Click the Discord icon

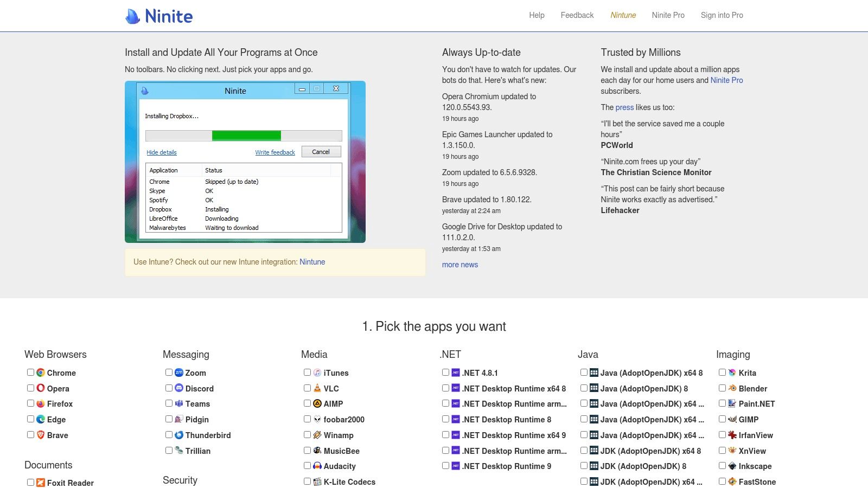tap(179, 388)
